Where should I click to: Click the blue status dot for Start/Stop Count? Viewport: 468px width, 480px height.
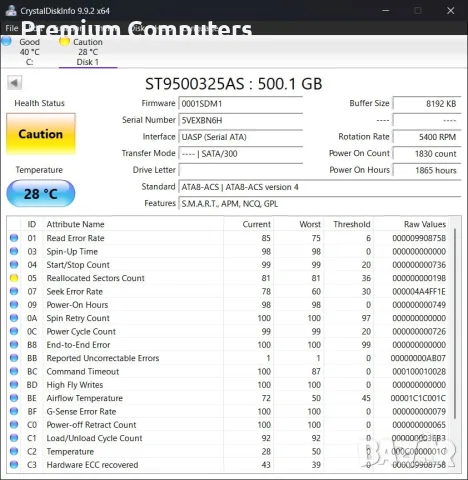pos(14,265)
